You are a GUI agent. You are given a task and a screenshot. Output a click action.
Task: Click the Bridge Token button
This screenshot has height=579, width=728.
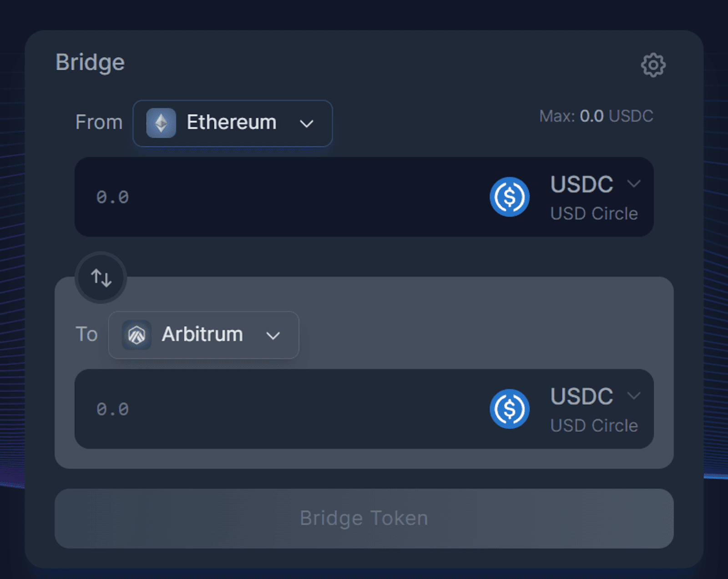(x=364, y=519)
